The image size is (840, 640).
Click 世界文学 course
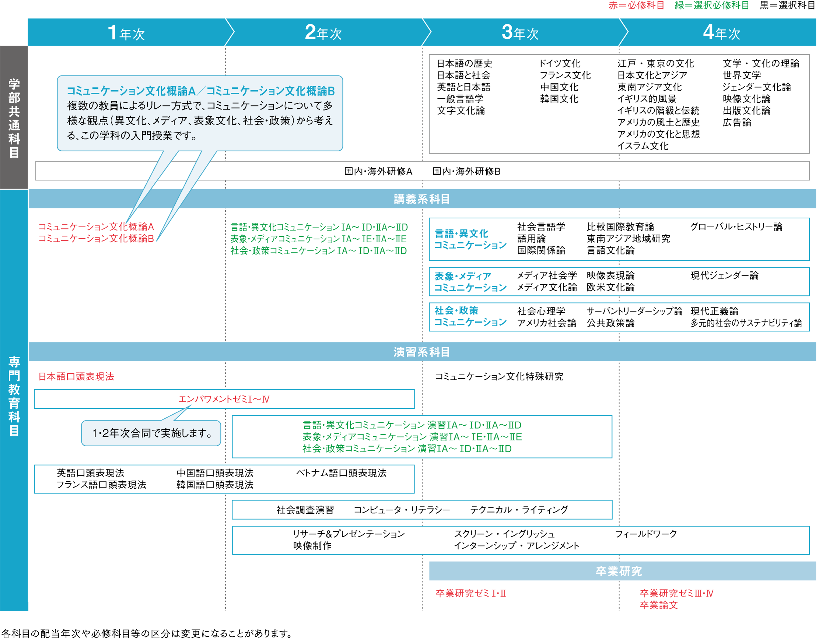coord(742,75)
